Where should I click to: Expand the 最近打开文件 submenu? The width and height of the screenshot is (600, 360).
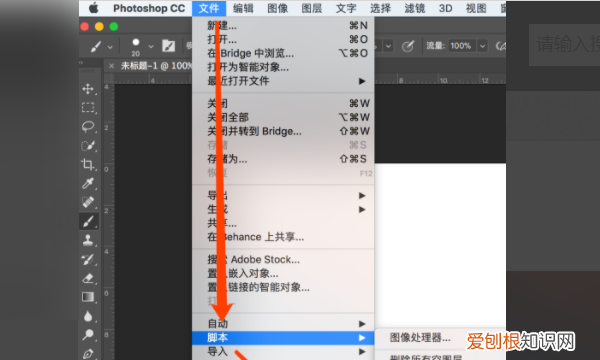[x=283, y=81]
